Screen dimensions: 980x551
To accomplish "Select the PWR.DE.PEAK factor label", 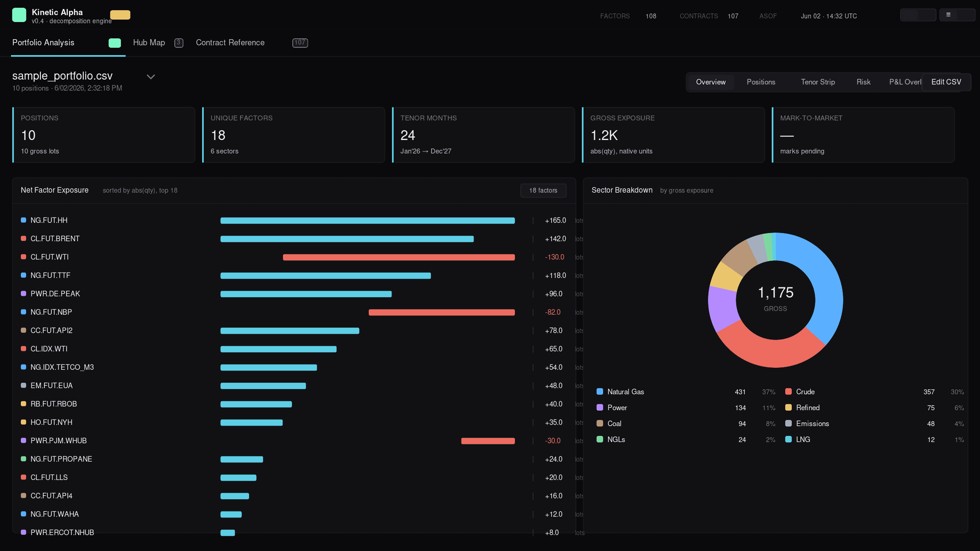I will click(55, 294).
